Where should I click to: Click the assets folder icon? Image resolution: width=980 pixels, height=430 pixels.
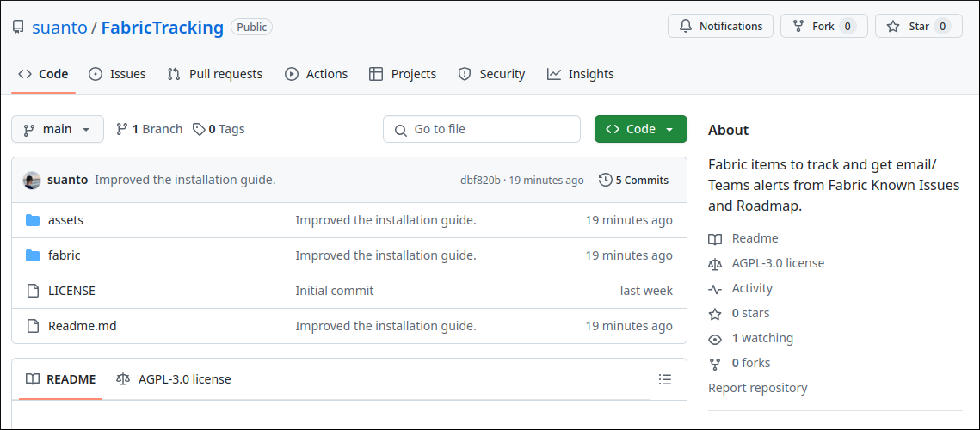click(33, 220)
